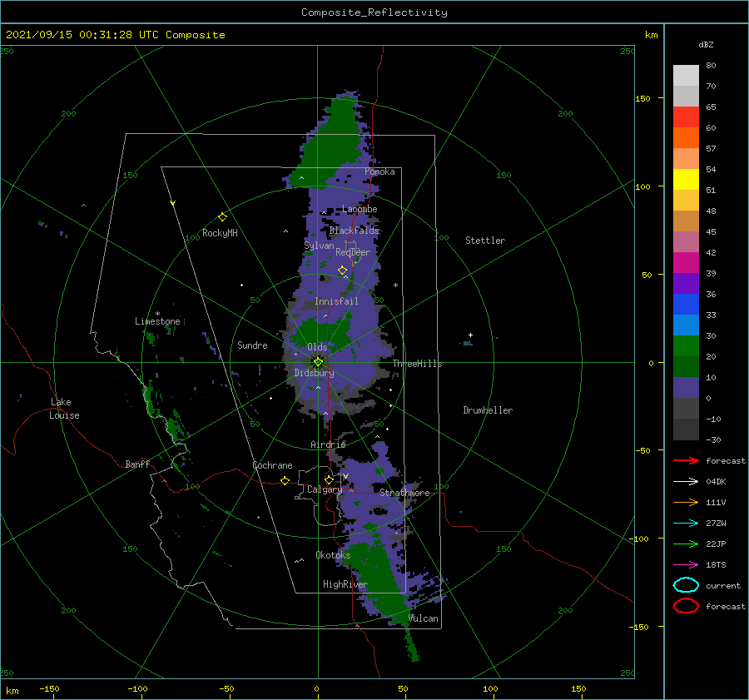Click the orange 111V arrow legend icon
The height and width of the screenshot is (700, 749).
click(x=686, y=502)
